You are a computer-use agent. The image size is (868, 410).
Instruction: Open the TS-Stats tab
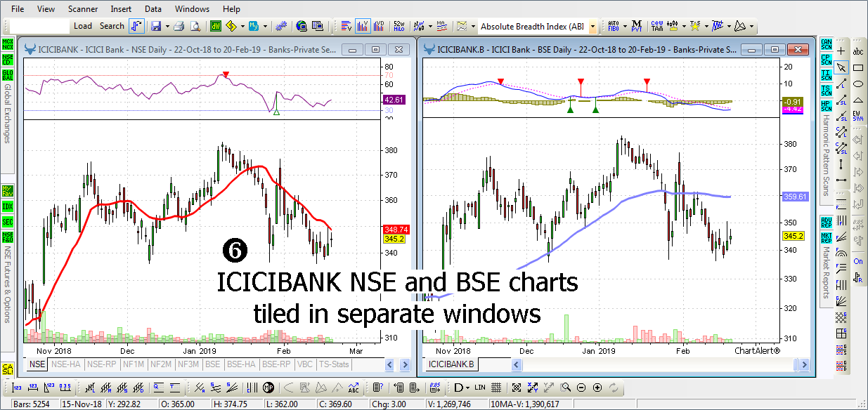click(334, 364)
